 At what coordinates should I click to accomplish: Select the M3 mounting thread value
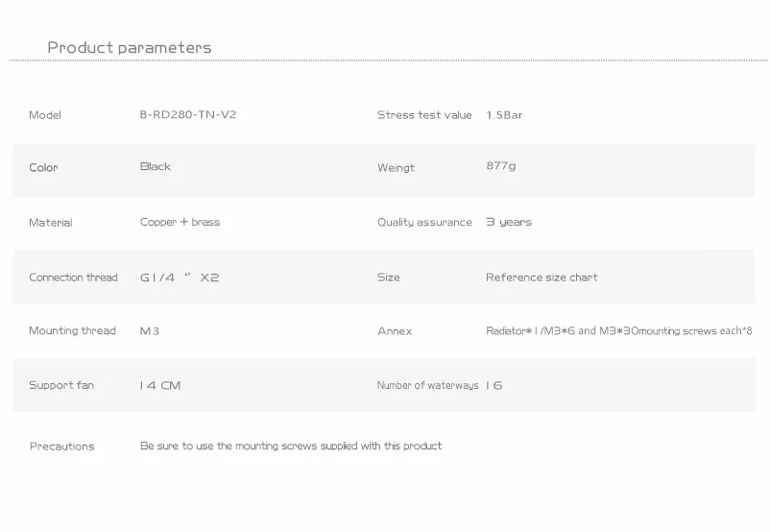tap(150, 331)
